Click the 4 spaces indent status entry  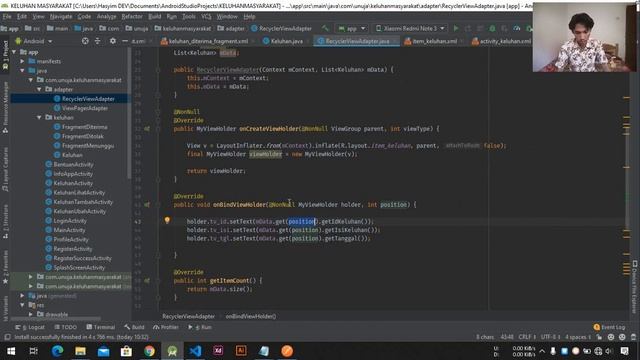(578, 337)
